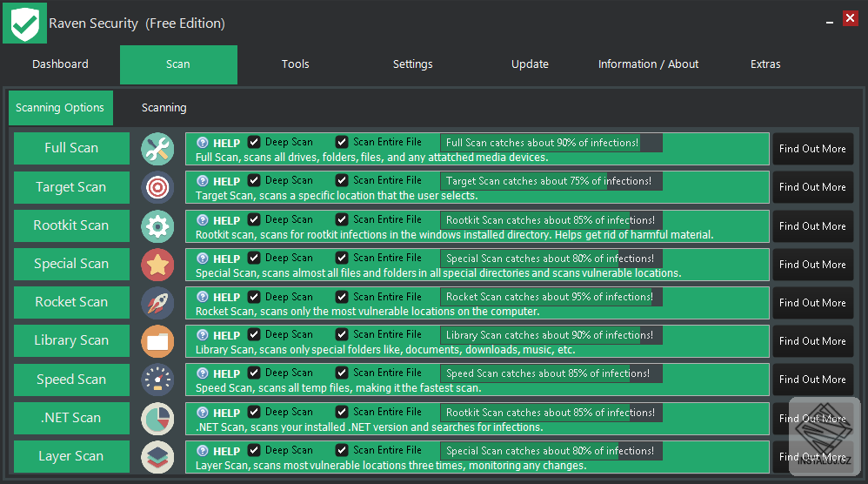Image resolution: width=868 pixels, height=484 pixels.
Task: Minimize the Raven Security window
Action: 829,22
